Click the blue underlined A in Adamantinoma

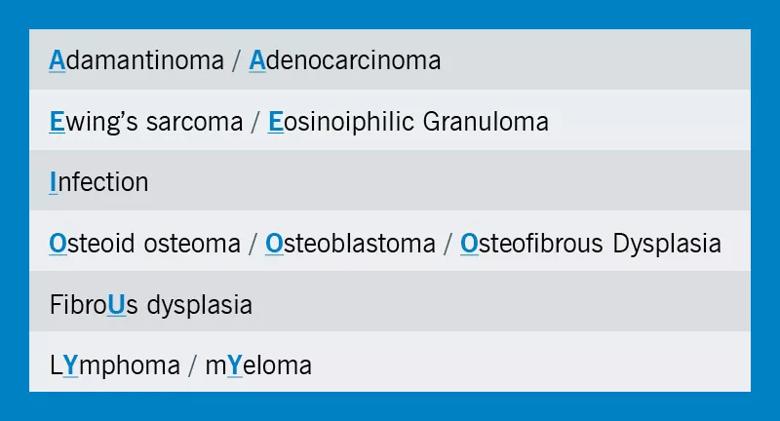coord(57,61)
